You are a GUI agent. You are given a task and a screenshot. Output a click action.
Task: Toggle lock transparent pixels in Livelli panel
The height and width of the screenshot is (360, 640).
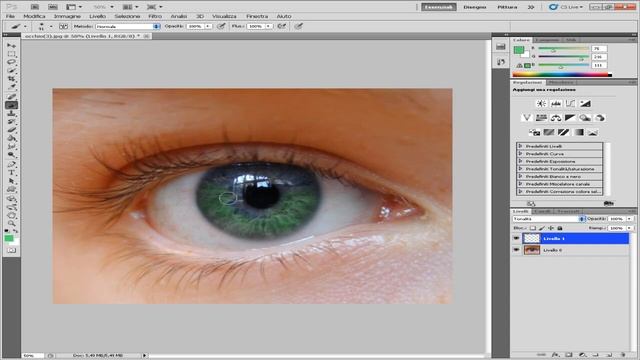pos(533,228)
